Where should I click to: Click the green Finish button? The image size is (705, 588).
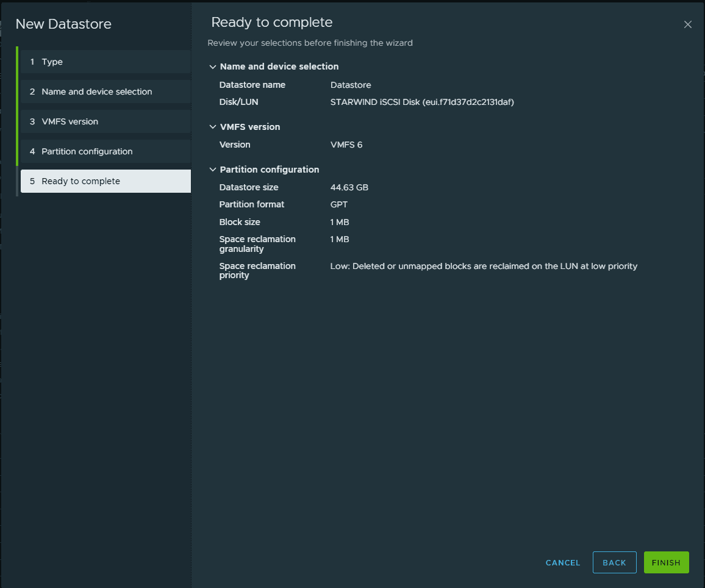click(666, 563)
